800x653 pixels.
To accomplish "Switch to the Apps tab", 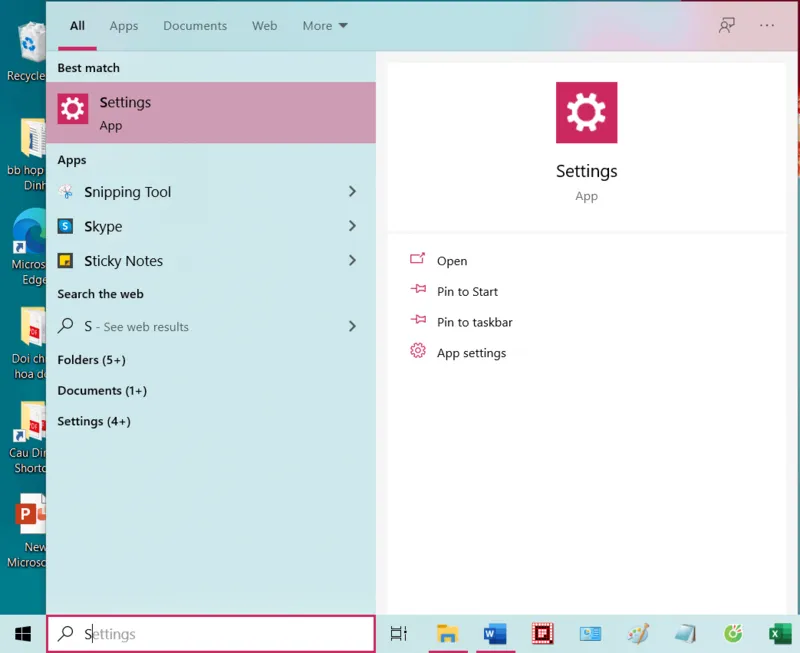I will (x=124, y=26).
